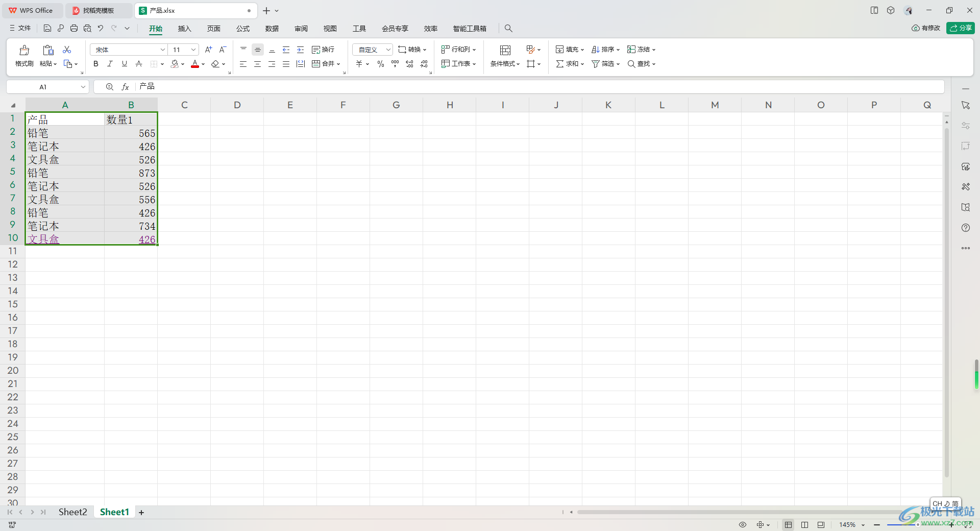Viewport: 980px width, 531px height.
Task: Click the Conditional Formatting (条件格式) icon
Action: [505, 50]
